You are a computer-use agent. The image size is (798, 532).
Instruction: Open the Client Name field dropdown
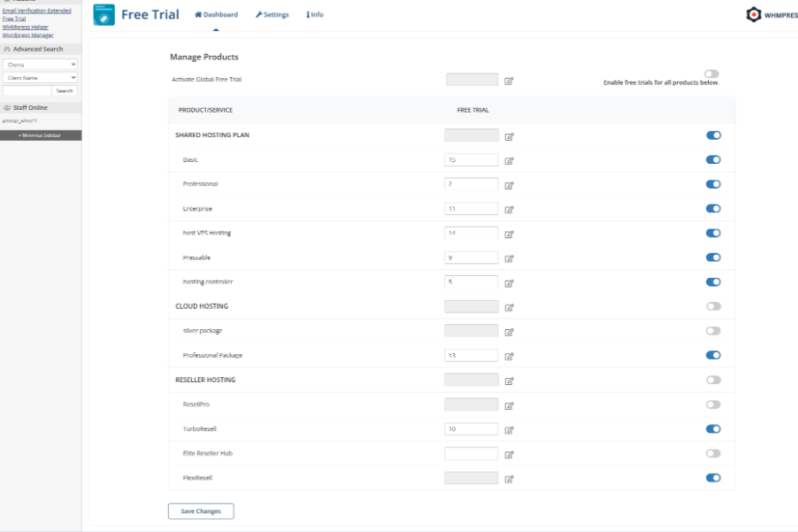(x=40, y=78)
